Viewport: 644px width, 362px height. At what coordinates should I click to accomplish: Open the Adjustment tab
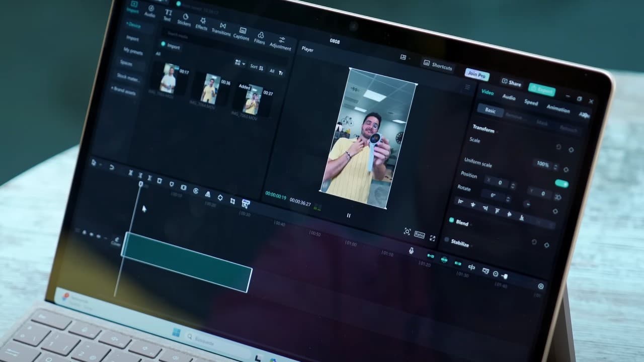click(x=281, y=44)
